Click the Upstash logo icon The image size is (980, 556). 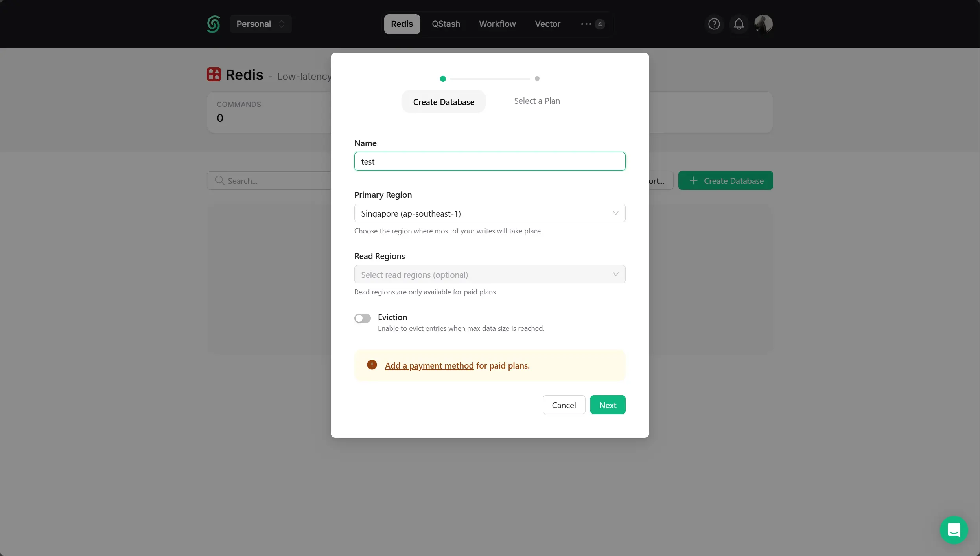(x=213, y=24)
